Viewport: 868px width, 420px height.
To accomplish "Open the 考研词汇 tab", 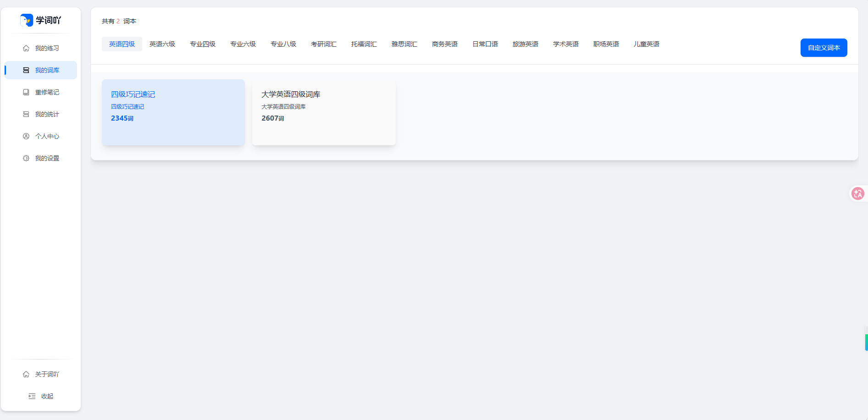I will tap(324, 44).
